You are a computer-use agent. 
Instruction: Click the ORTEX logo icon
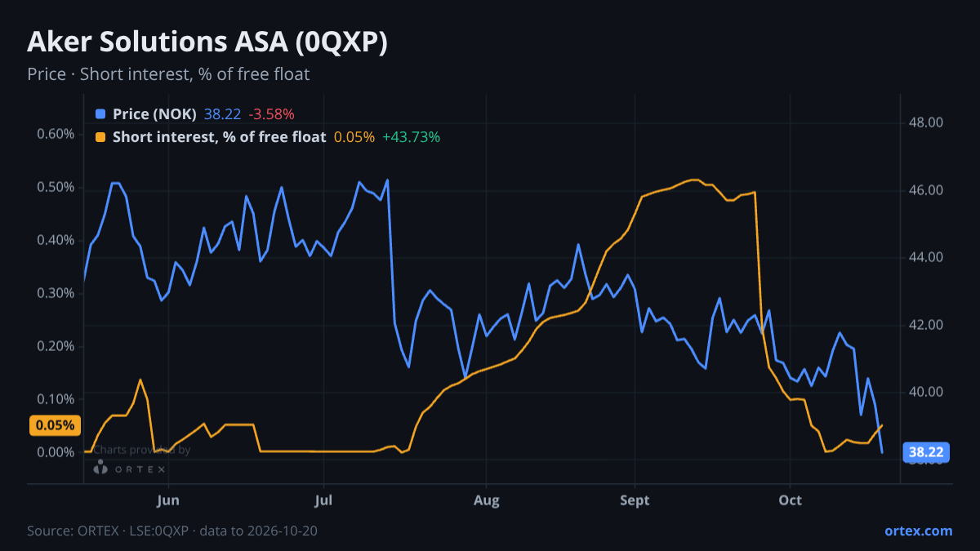pyautogui.click(x=100, y=468)
